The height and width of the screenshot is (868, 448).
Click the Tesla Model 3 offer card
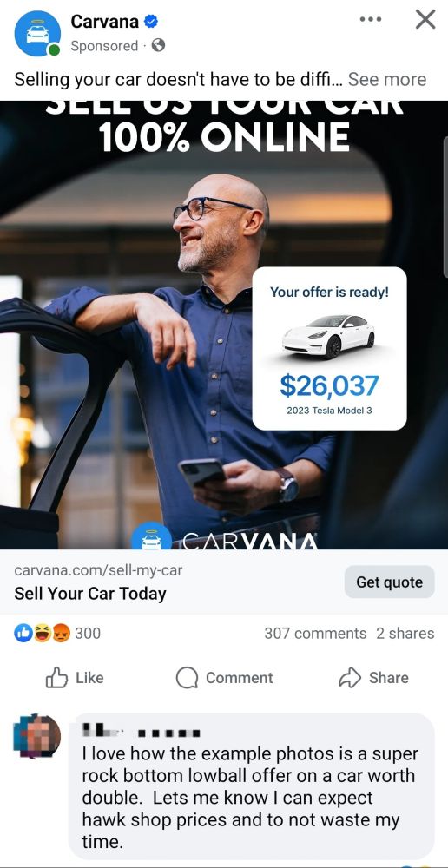click(x=330, y=349)
